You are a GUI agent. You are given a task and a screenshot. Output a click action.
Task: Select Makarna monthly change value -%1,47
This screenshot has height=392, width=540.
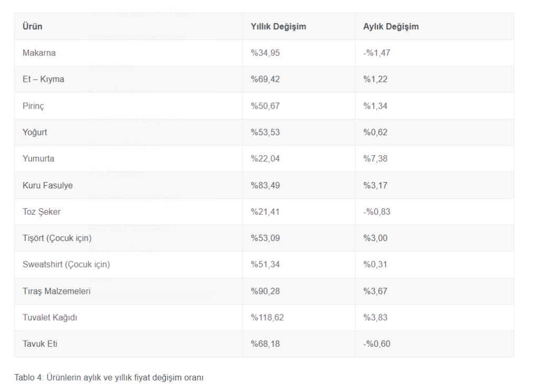377,53
